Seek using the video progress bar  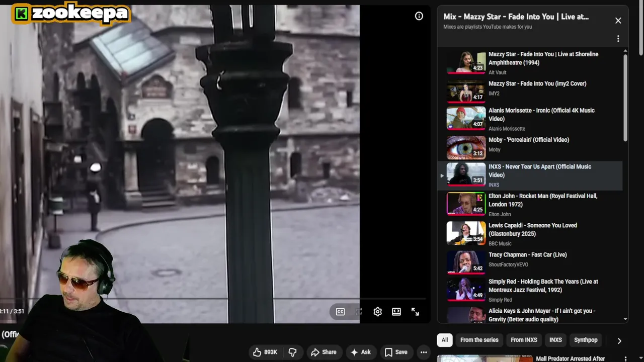[213, 299]
